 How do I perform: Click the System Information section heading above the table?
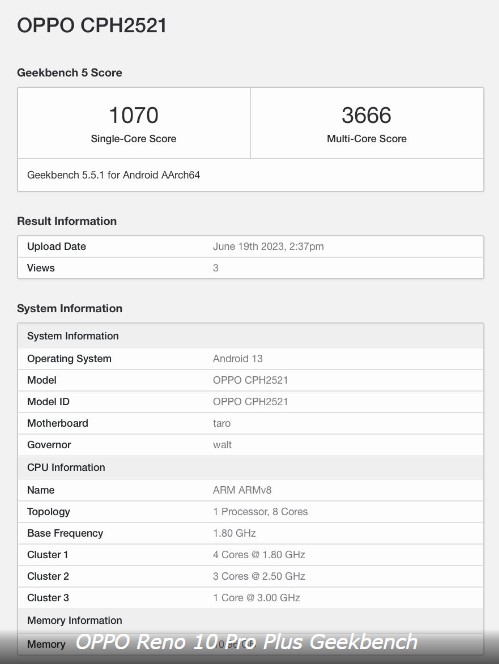click(x=69, y=308)
